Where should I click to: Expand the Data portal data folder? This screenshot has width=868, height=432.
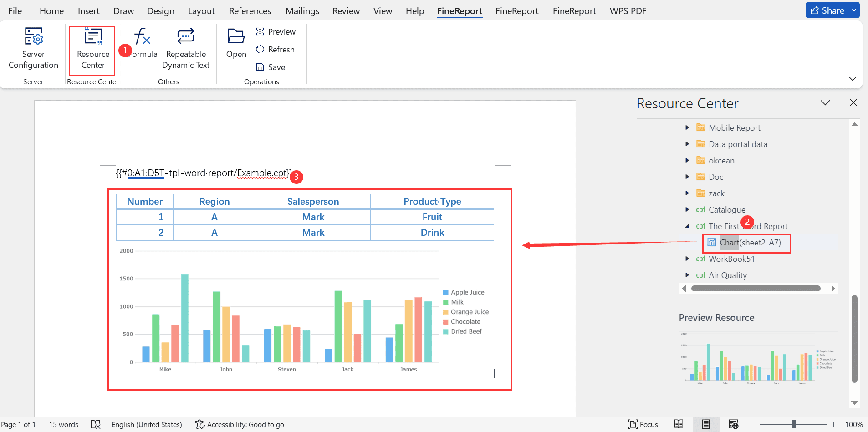click(x=687, y=144)
